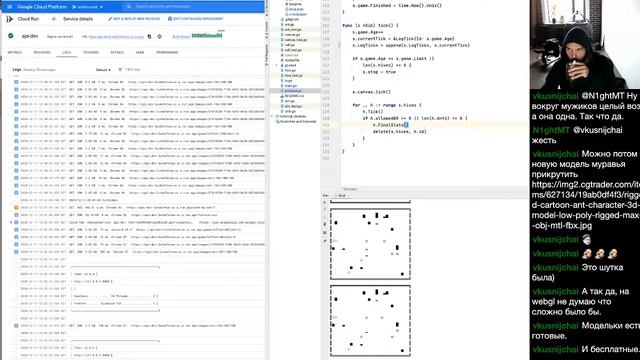Image resolution: width=640 pixels, height=360 pixels.
Task: Click Edit & Deploy New Revision
Action: (134, 19)
